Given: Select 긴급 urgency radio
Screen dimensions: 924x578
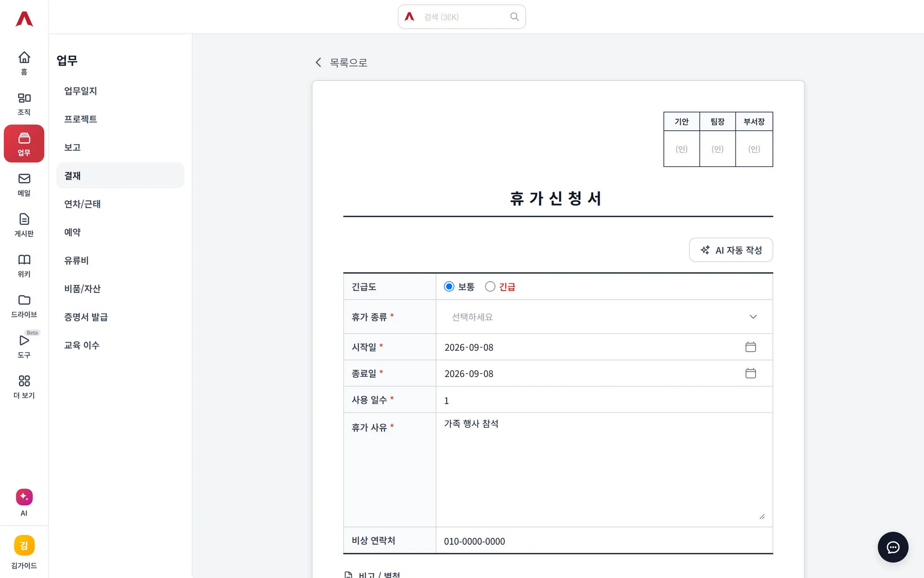Looking at the screenshot, I should (490, 287).
